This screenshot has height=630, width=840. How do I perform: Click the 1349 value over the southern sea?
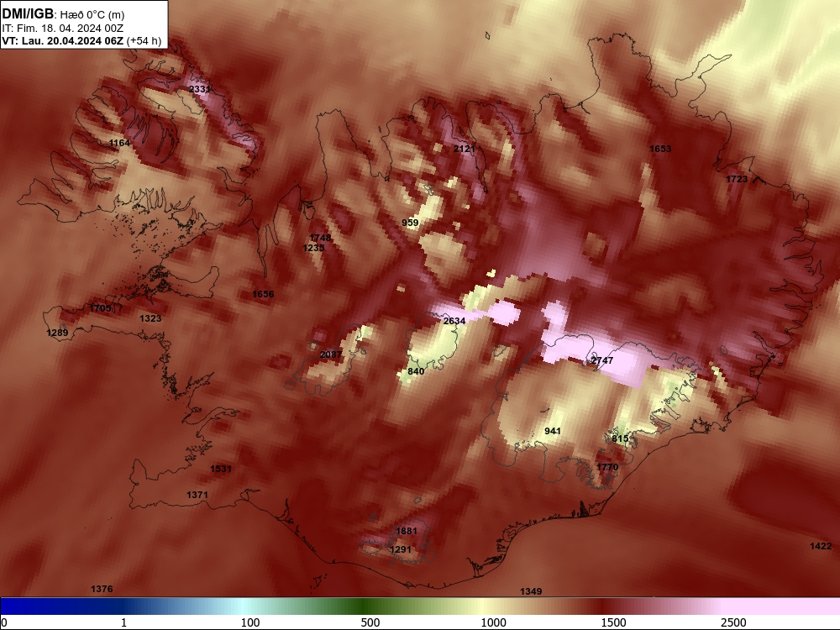pyautogui.click(x=531, y=591)
